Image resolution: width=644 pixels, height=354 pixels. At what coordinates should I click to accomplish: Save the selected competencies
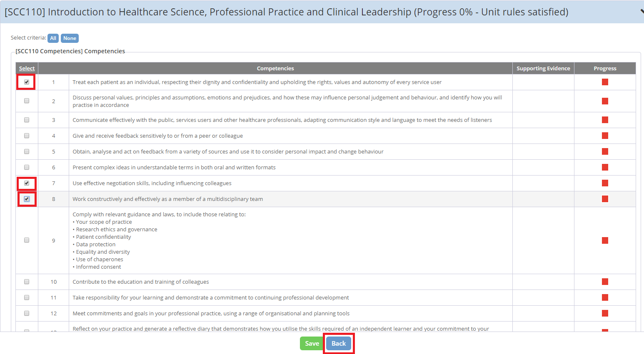pyautogui.click(x=312, y=343)
